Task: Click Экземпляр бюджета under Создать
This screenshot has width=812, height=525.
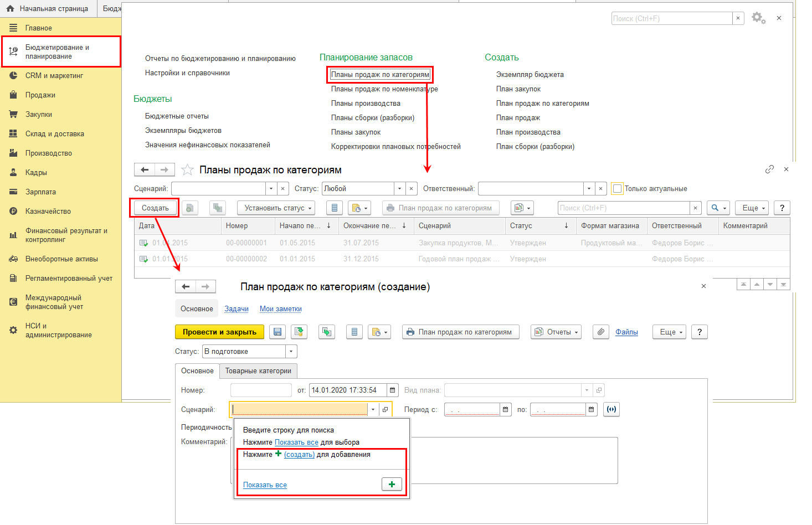Action: click(x=530, y=74)
